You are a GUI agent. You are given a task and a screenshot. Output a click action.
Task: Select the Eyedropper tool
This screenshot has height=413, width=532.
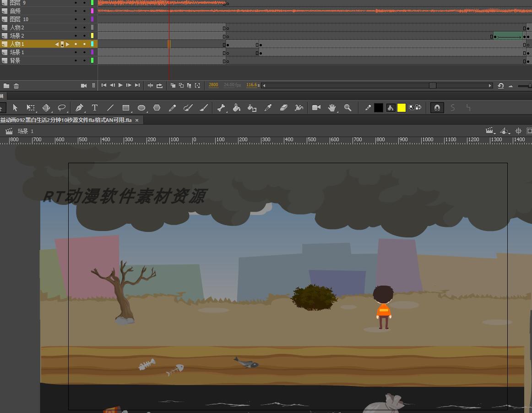[268, 108]
